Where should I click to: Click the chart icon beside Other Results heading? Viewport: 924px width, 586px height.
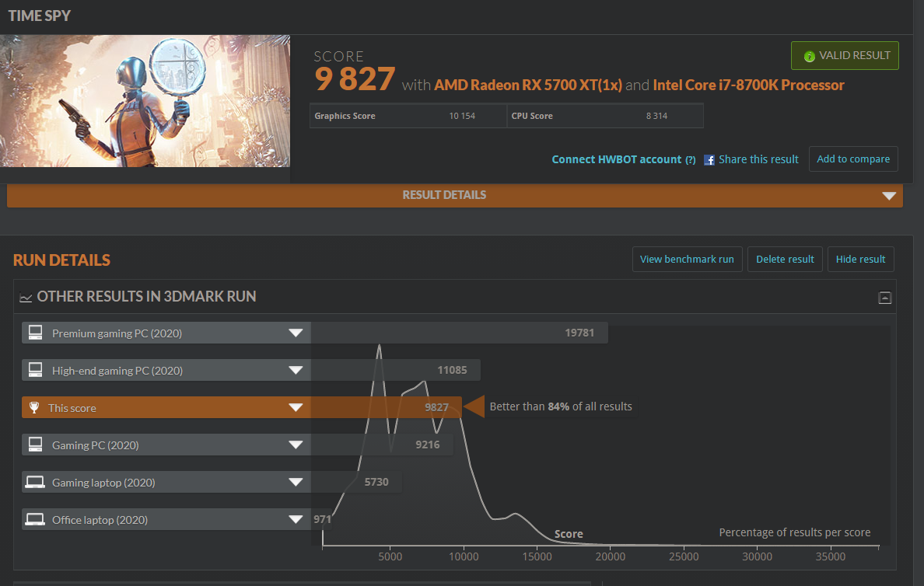(x=26, y=298)
